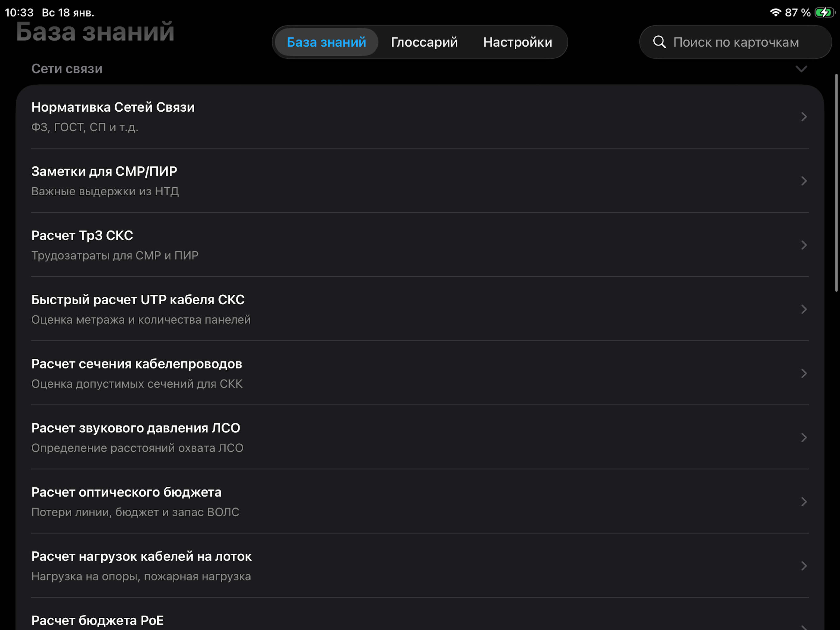
Task: Click subtitle Потери линии, бюджет и запас ВОЛС
Action: tap(135, 512)
